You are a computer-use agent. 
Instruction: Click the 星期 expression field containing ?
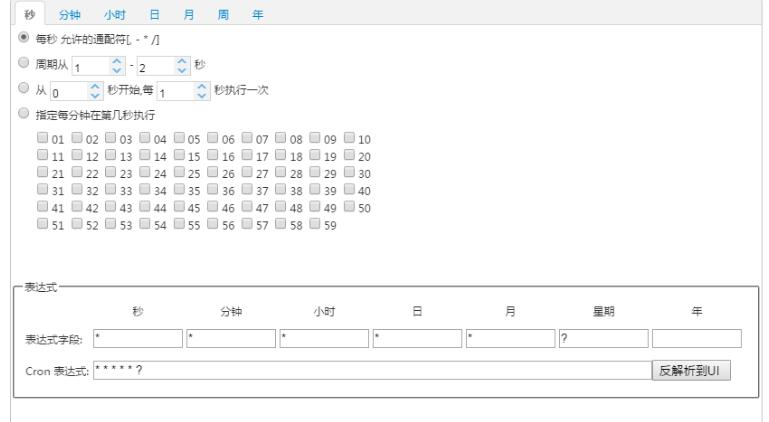point(604,339)
